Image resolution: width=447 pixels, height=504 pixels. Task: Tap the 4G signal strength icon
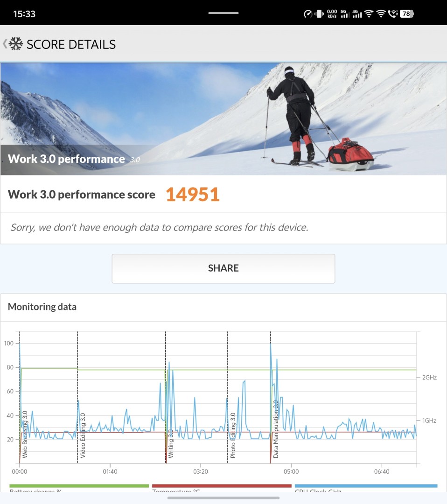[357, 14]
